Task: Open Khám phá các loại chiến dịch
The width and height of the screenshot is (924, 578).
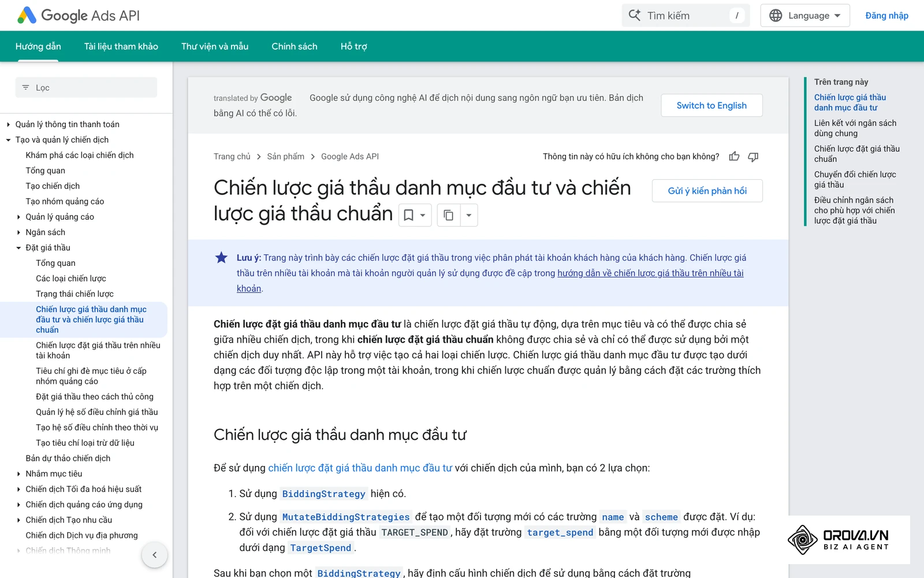Action: pos(80,155)
